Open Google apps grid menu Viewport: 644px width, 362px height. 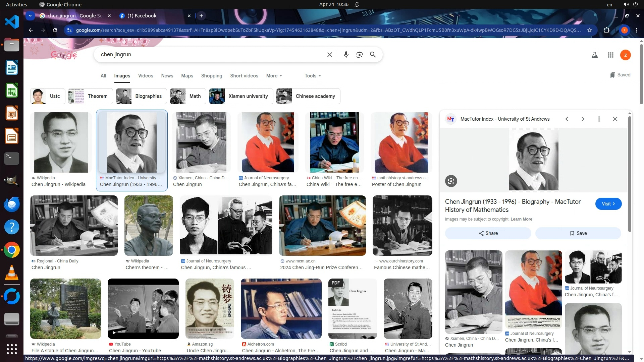pyautogui.click(x=610, y=55)
